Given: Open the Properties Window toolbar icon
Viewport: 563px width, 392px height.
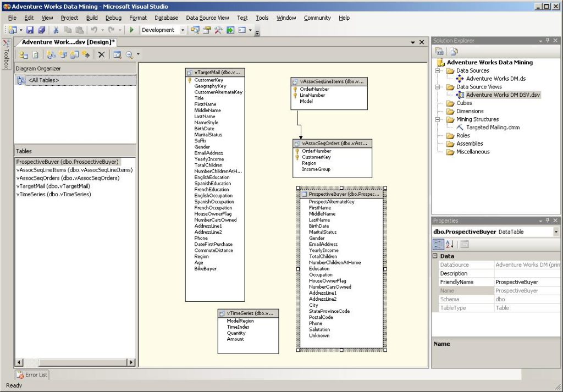Looking at the screenshot, I should pos(207,30).
